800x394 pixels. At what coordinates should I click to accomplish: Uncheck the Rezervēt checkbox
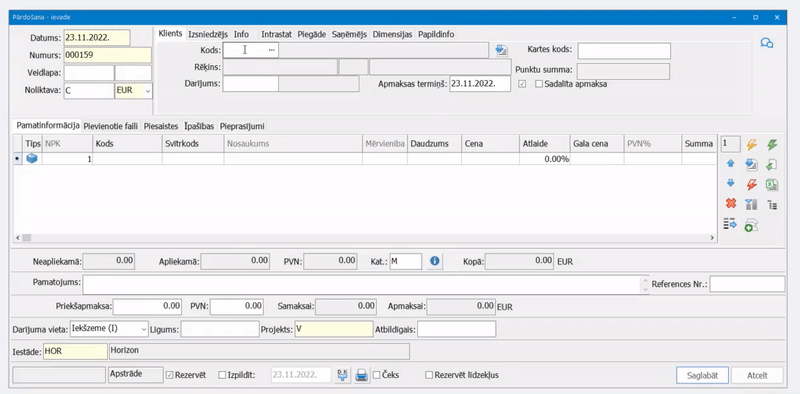(x=170, y=375)
